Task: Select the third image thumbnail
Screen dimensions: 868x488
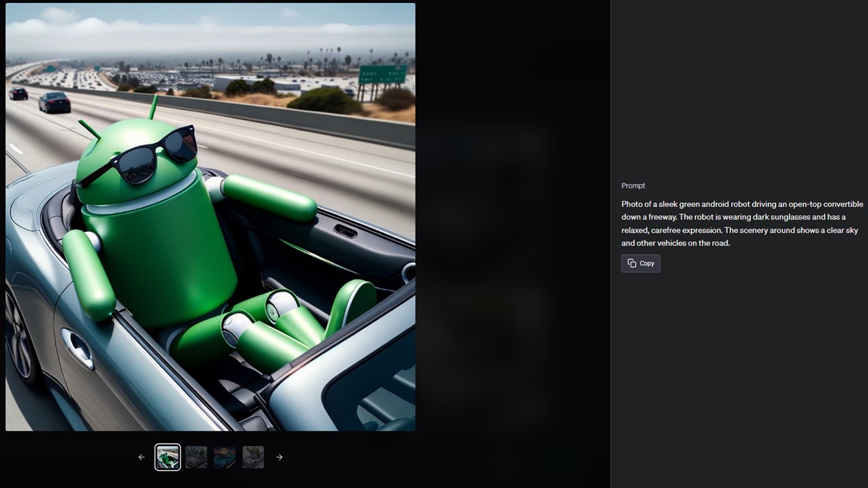Action: pyautogui.click(x=224, y=457)
